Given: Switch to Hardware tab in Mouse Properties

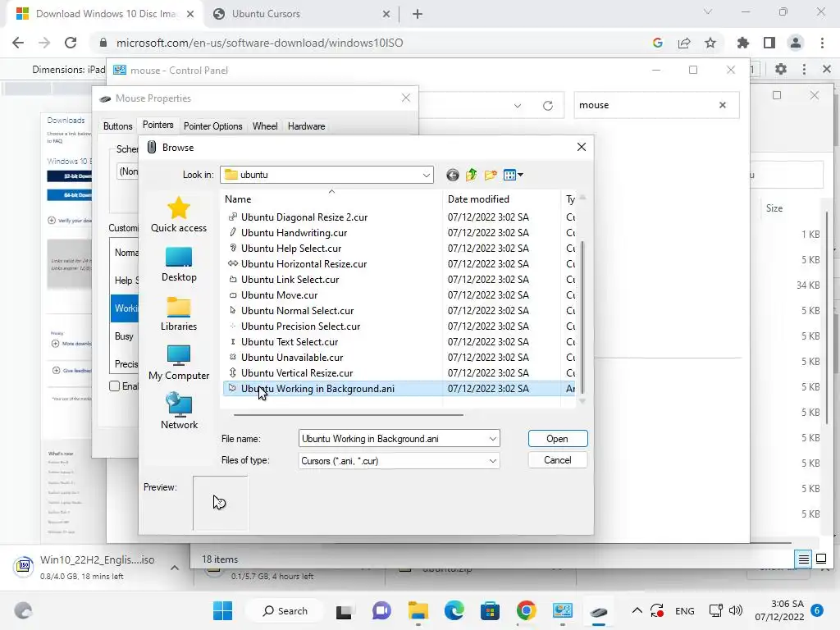Looking at the screenshot, I should click(306, 126).
